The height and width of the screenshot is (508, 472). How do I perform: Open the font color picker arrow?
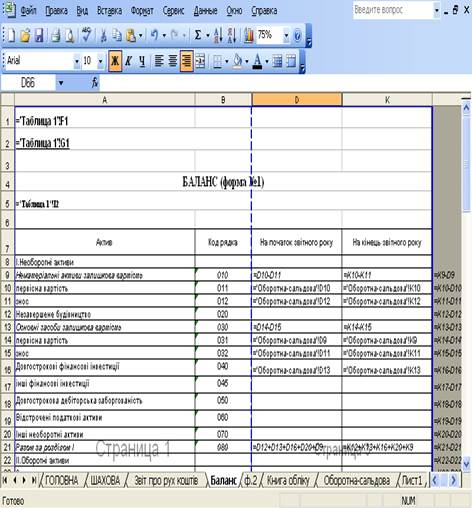(x=267, y=61)
